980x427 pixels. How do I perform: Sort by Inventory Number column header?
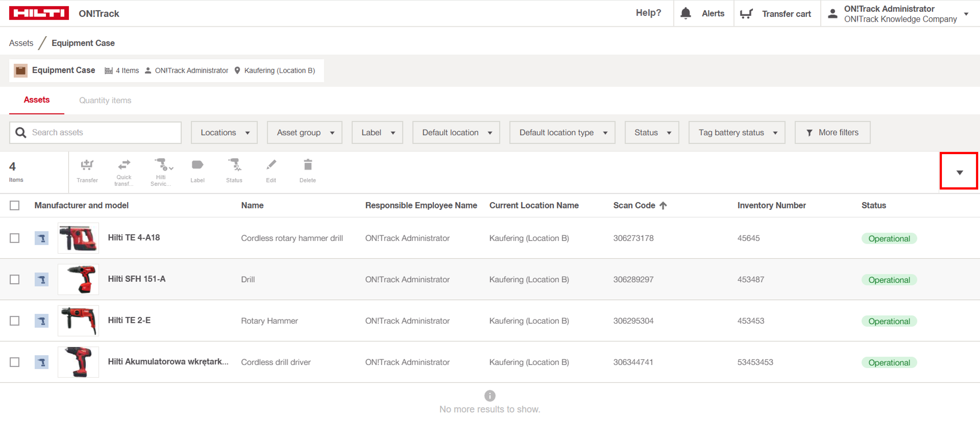(772, 206)
